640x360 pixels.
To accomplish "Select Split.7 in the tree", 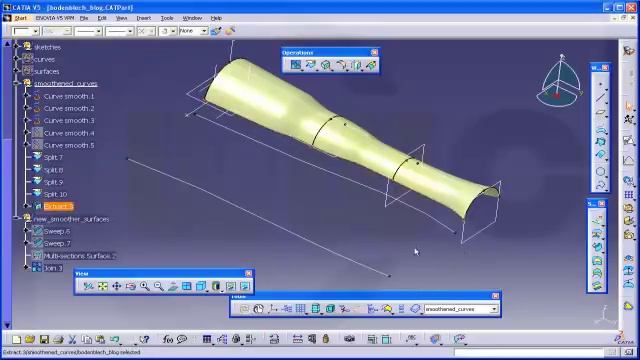I will pyautogui.click(x=53, y=158).
